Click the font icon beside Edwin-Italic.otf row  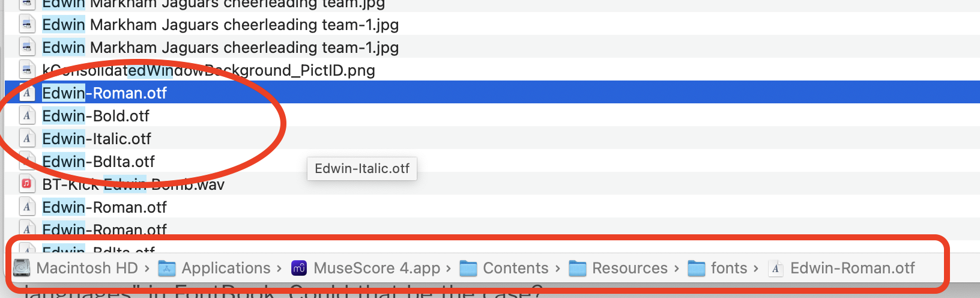click(26, 139)
